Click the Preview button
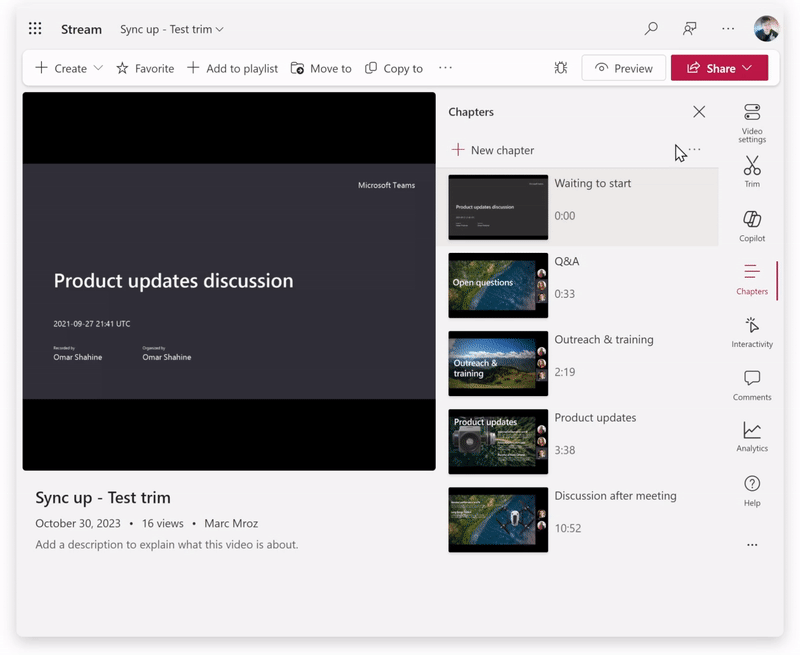Image resolution: width=800 pixels, height=655 pixels. pos(624,68)
